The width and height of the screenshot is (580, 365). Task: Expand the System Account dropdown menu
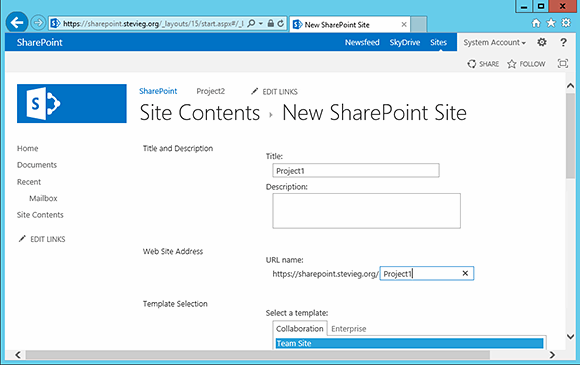495,43
